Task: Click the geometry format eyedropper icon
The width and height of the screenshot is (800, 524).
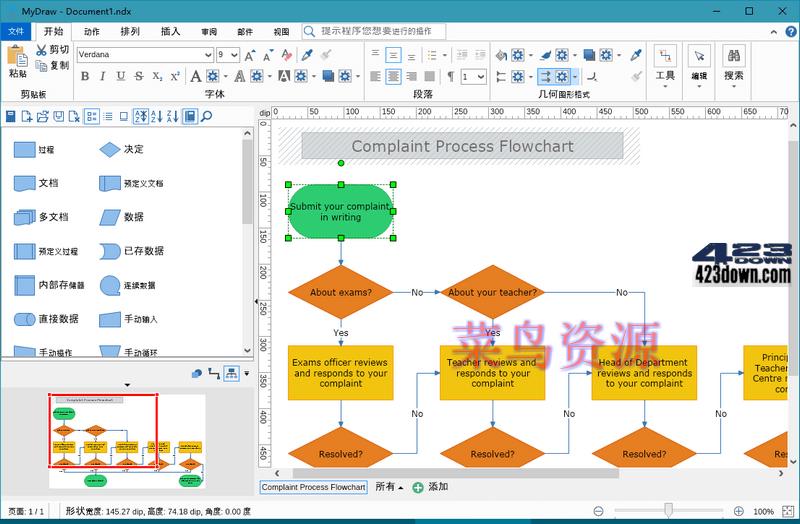Action: pyautogui.click(x=636, y=55)
